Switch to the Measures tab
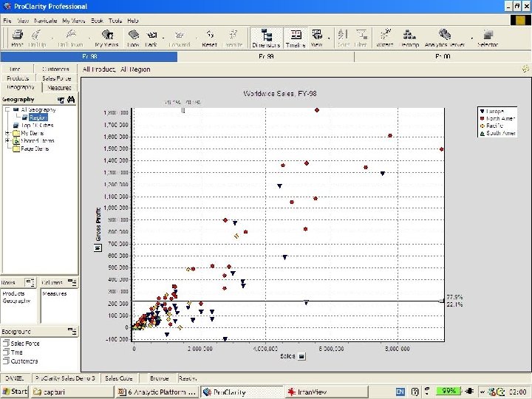 tap(59, 88)
